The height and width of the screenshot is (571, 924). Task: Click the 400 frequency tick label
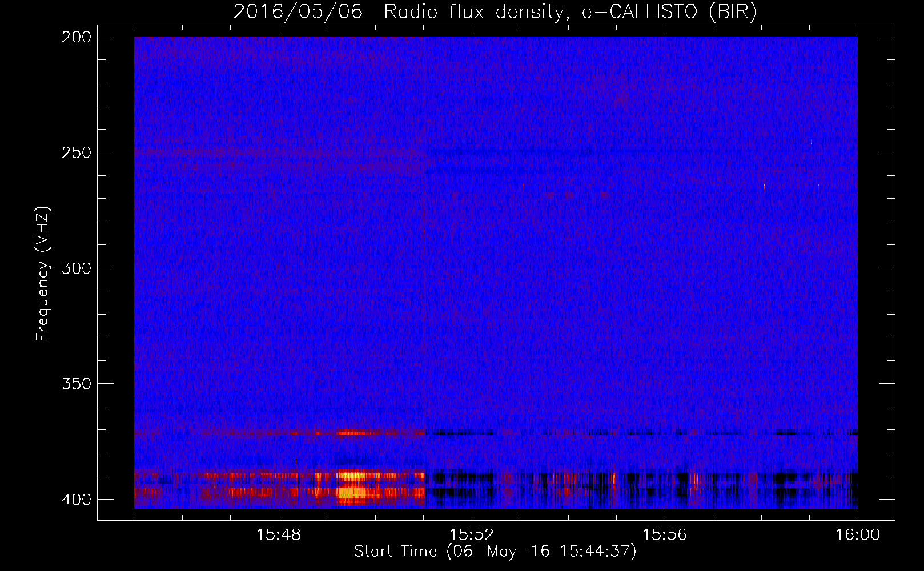pos(77,500)
